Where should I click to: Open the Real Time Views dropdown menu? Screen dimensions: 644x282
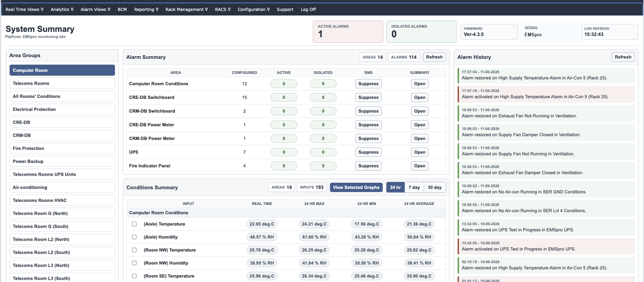click(24, 9)
